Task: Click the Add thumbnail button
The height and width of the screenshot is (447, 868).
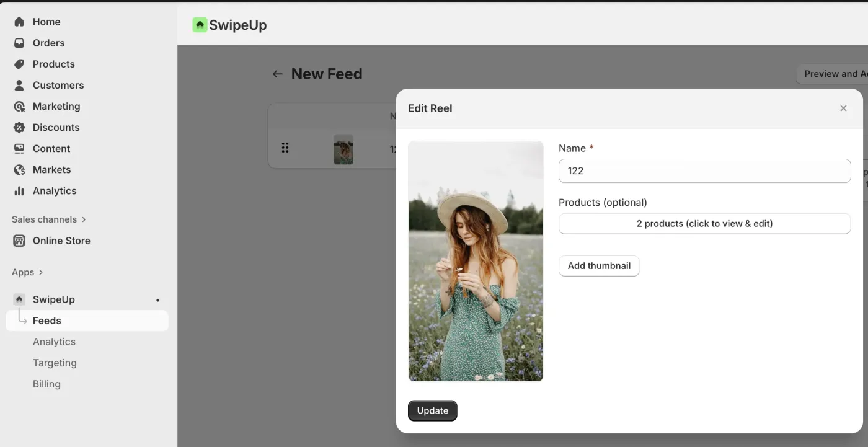Action: 599,266
